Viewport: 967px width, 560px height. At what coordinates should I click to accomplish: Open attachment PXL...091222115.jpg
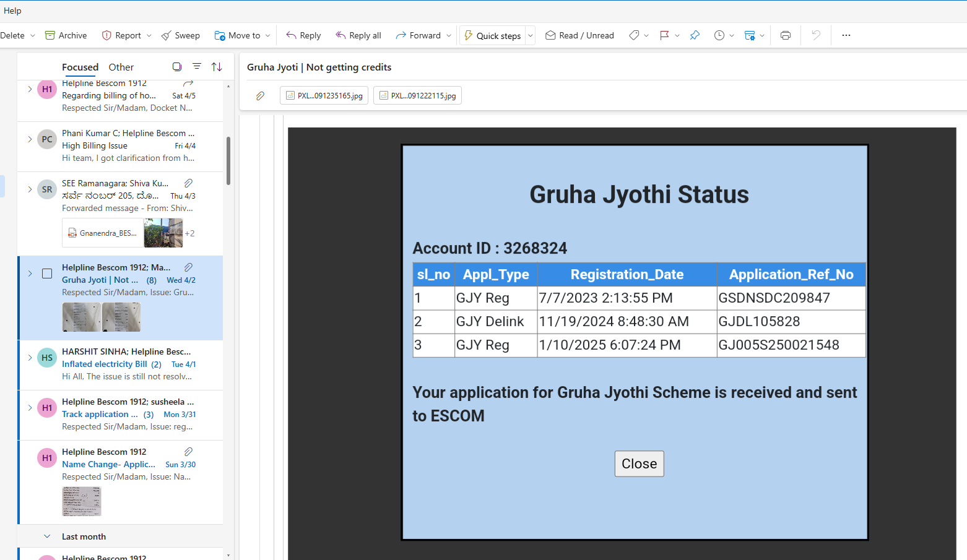[x=417, y=96]
